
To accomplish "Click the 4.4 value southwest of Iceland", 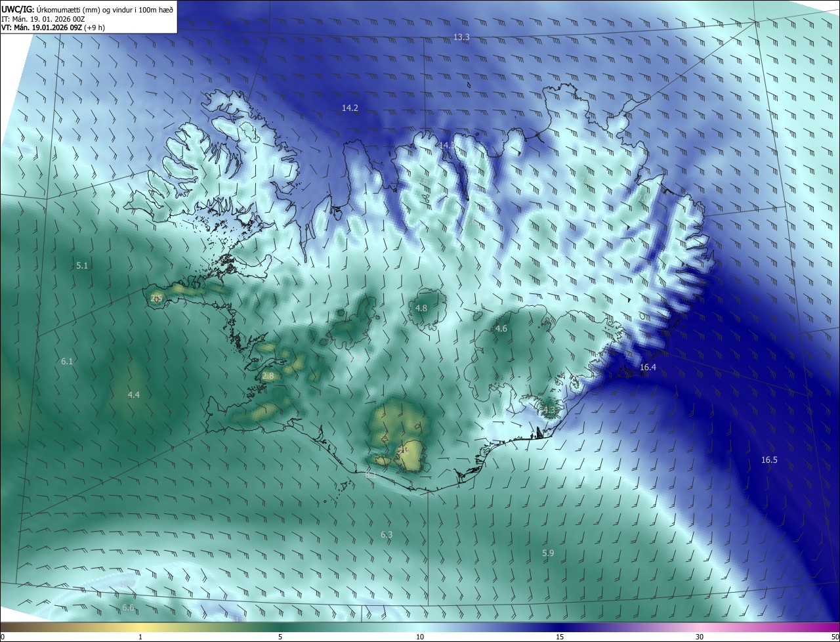I will pos(134,395).
